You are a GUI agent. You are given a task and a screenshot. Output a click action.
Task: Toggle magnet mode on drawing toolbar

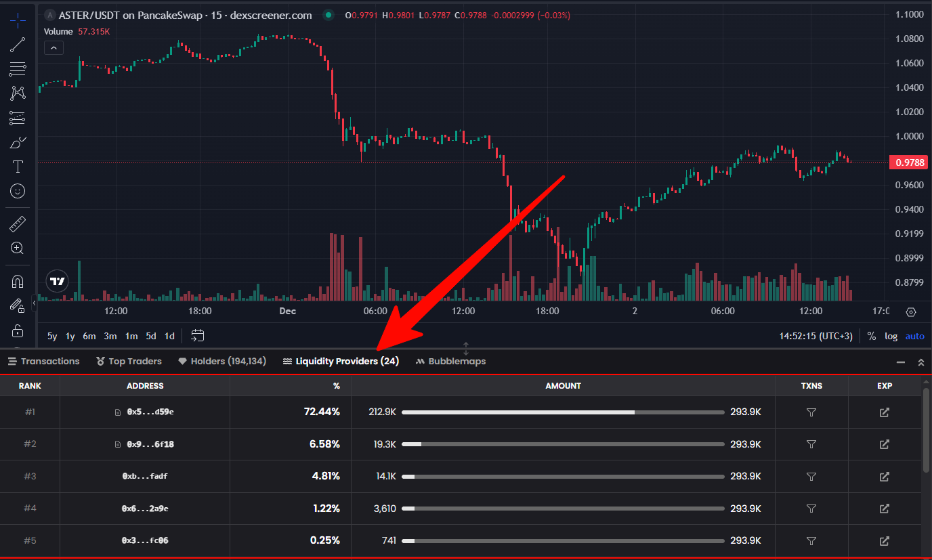point(18,281)
